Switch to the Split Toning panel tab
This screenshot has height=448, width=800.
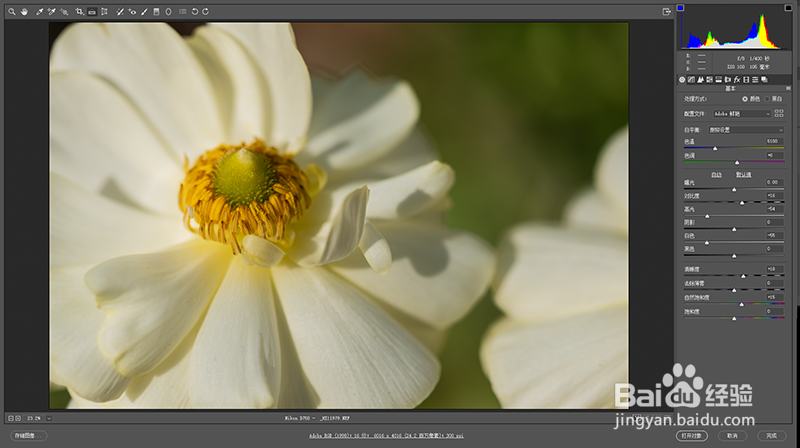click(718, 80)
